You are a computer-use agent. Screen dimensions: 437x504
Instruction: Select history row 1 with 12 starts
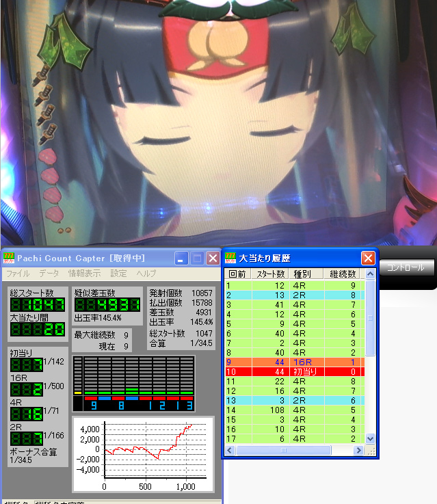[x=295, y=285]
